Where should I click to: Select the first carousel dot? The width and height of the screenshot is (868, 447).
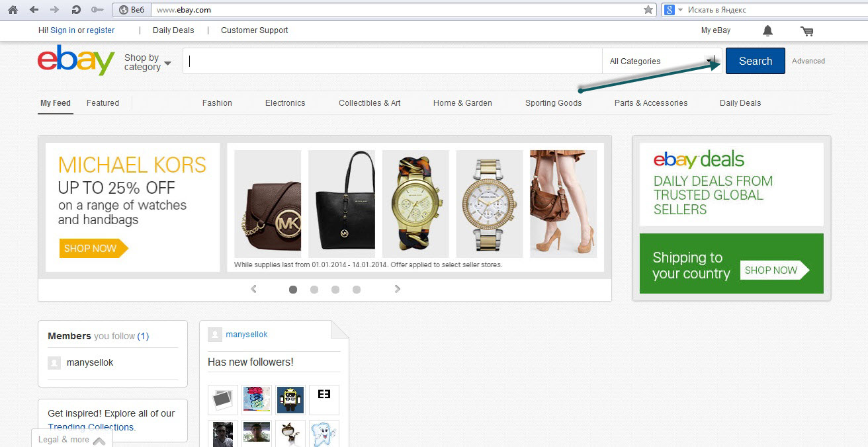[x=293, y=290]
